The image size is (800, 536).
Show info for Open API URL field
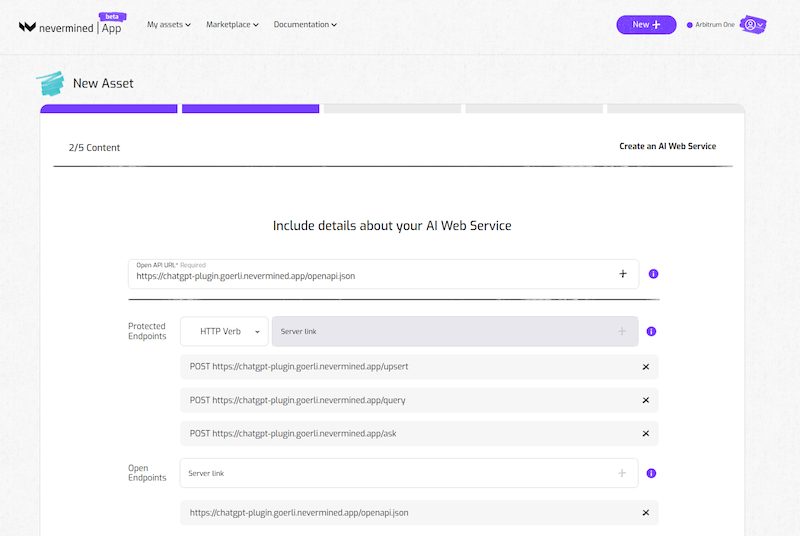pos(653,274)
